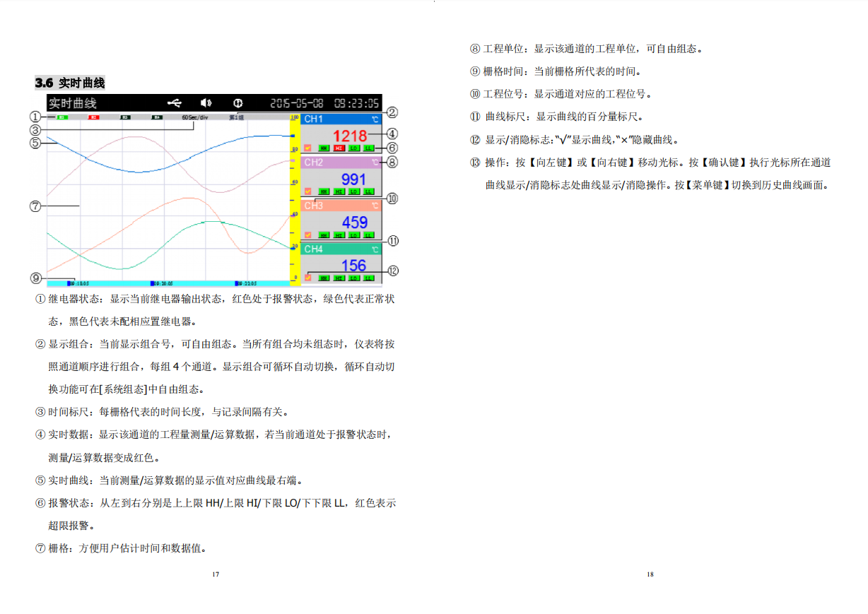
Task: Toggle the CH2 curve display checkbox
Action: (307, 191)
